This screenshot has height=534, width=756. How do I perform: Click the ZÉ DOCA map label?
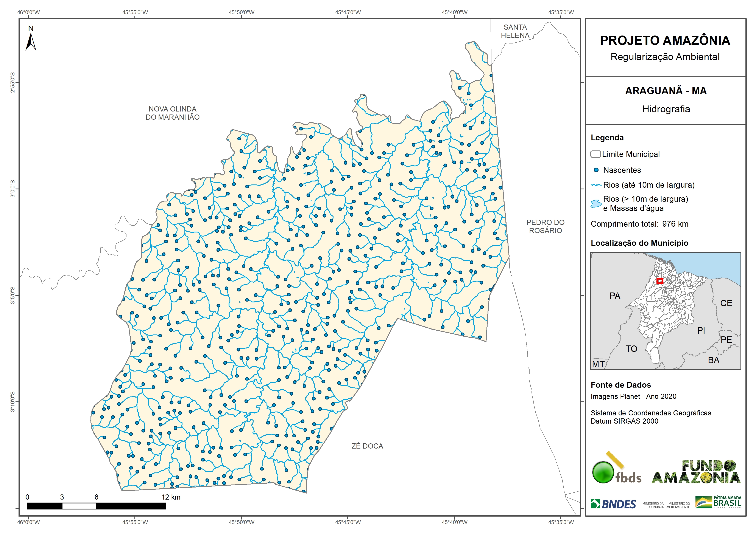(367, 446)
